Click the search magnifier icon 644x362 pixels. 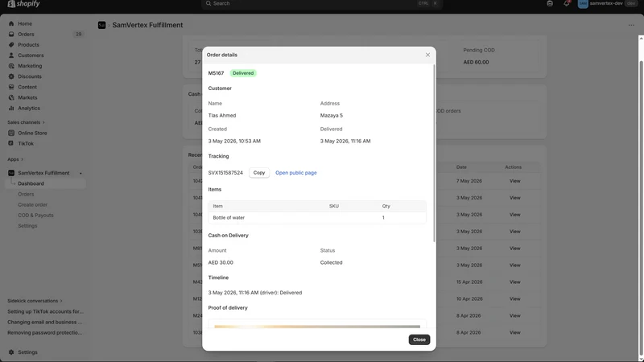pyautogui.click(x=208, y=3)
